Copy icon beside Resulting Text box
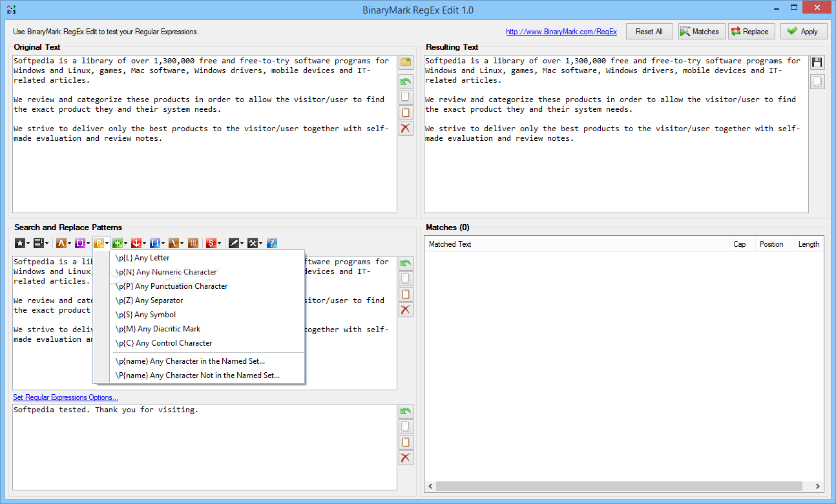 click(x=817, y=81)
